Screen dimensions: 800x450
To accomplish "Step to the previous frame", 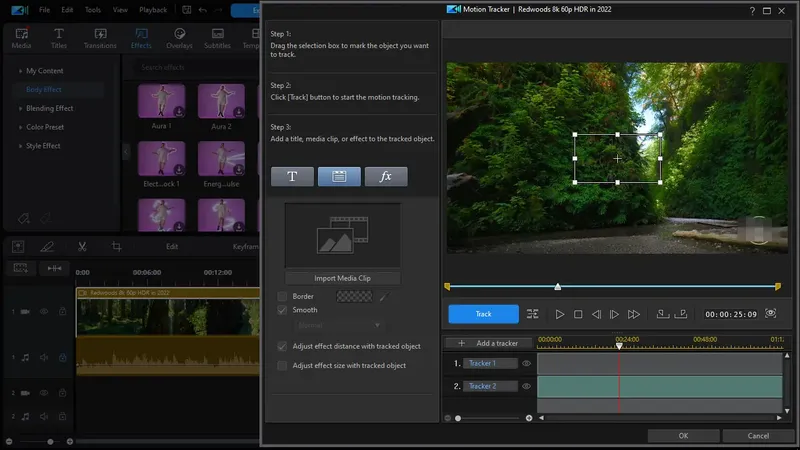I will tap(596, 314).
